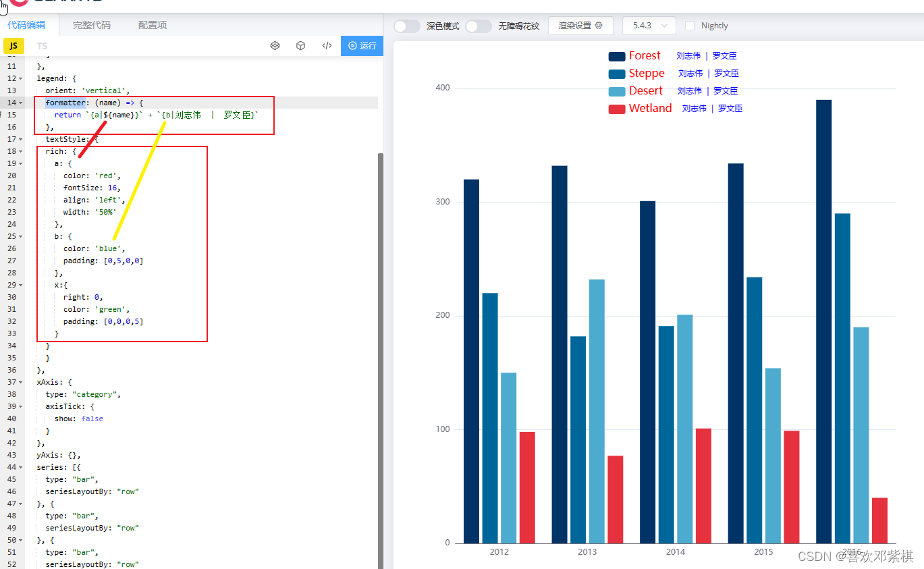Toggle the 无障碍花纹 switch
924x569 pixels.
click(x=479, y=25)
